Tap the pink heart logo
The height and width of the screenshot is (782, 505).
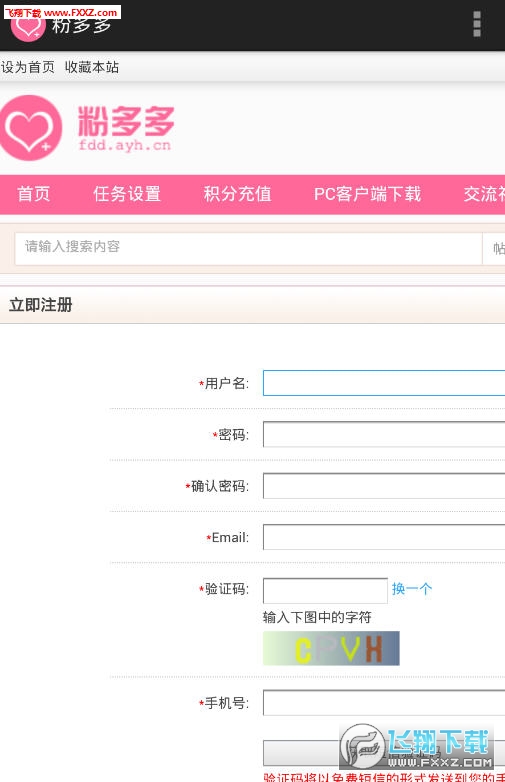31,128
